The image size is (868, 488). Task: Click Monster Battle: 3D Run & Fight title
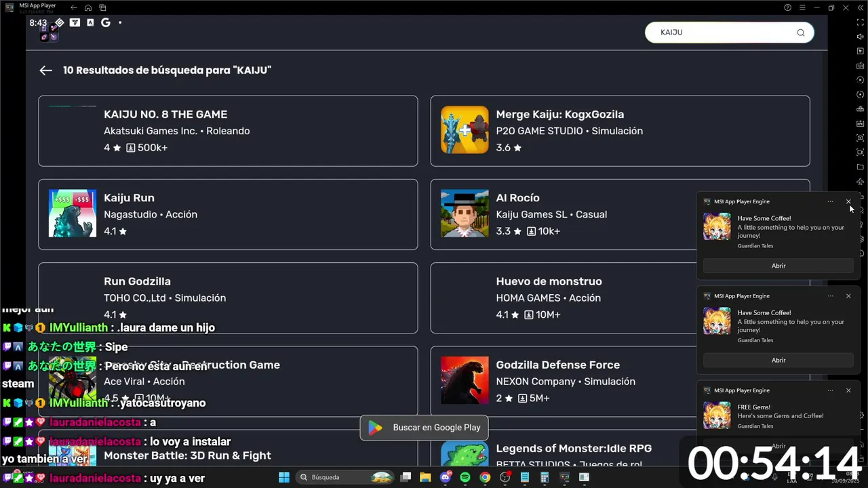(187, 455)
